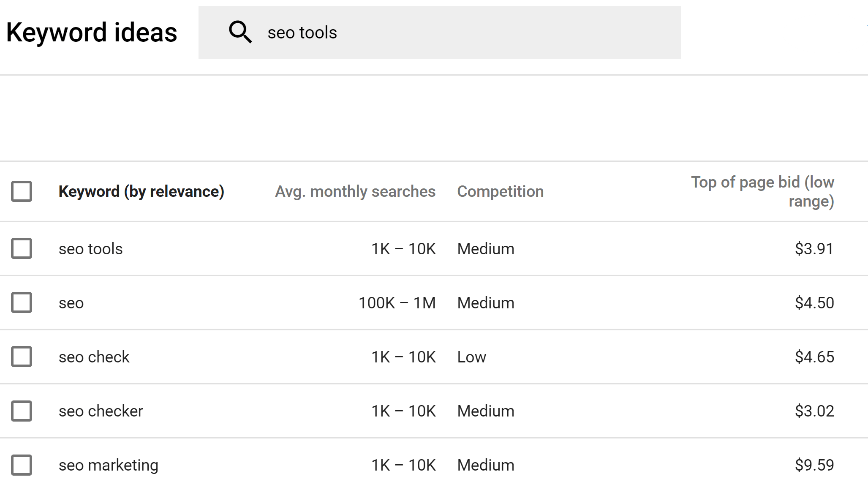The width and height of the screenshot is (868, 490).
Task: Toggle the checkbox next to 'seo marketing'
Action: [x=22, y=464]
